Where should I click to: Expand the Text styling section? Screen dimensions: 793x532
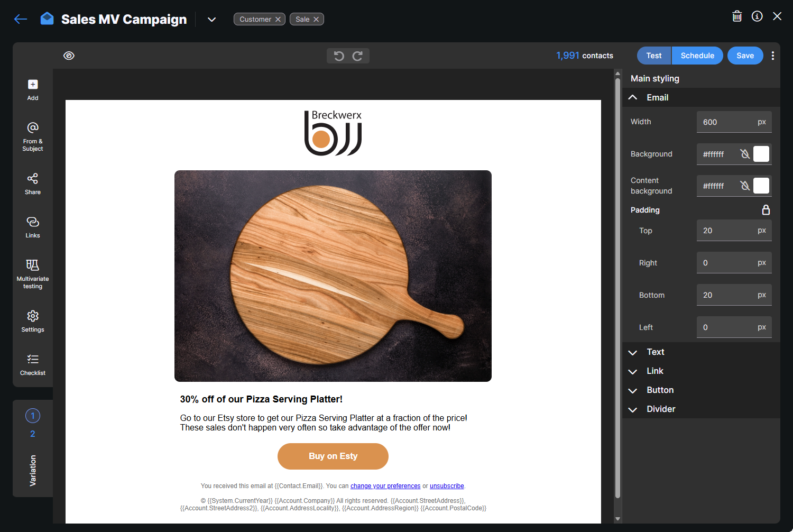pos(656,352)
